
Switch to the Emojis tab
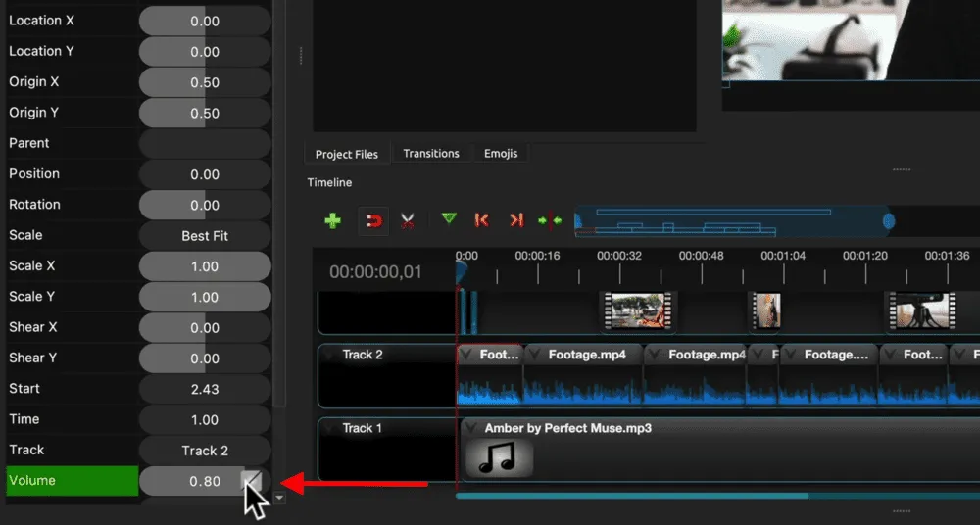[501, 154]
